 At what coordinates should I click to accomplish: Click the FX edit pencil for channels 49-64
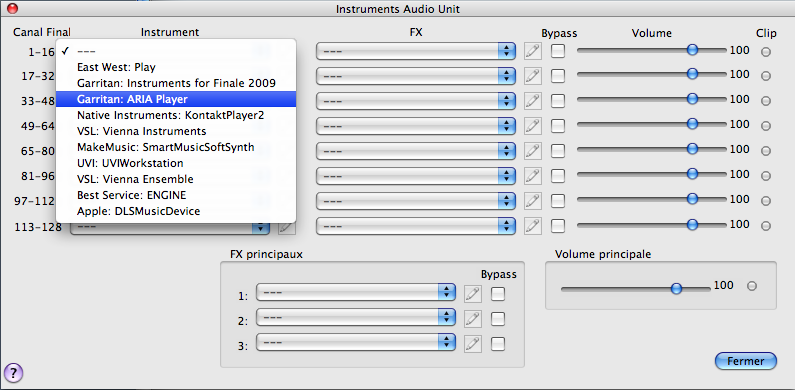[x=532, y=126]
